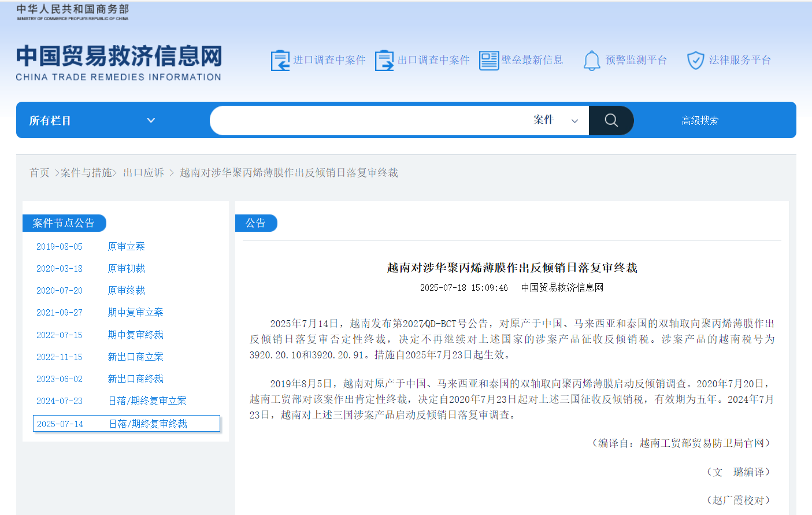Click date 2023-06-02 in node list
The width and height of the screenshot is (812, 515).
coord(60,379)
